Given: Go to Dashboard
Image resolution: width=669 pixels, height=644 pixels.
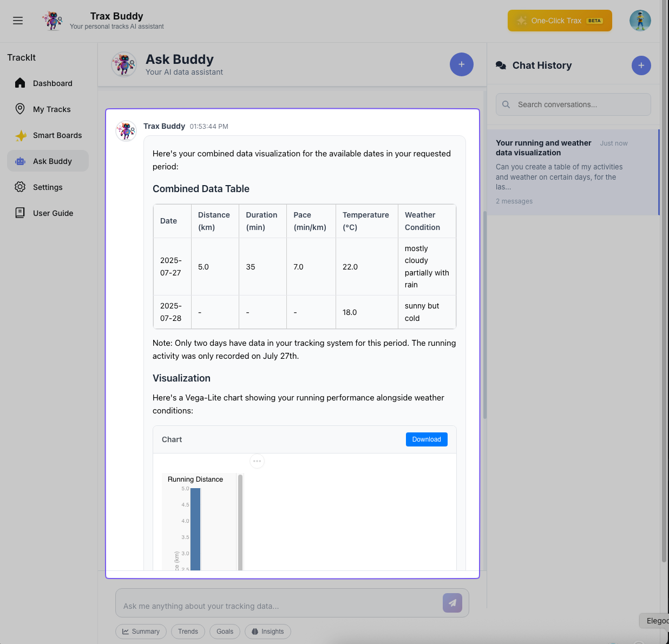Looking at the screenshot, I should [48, 83].
